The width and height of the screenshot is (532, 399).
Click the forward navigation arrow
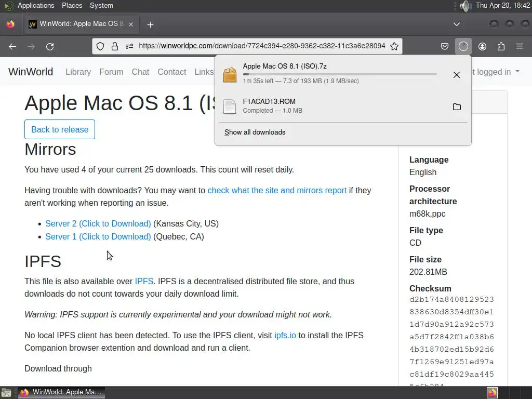pyautogui.click(x=31, y=46)
